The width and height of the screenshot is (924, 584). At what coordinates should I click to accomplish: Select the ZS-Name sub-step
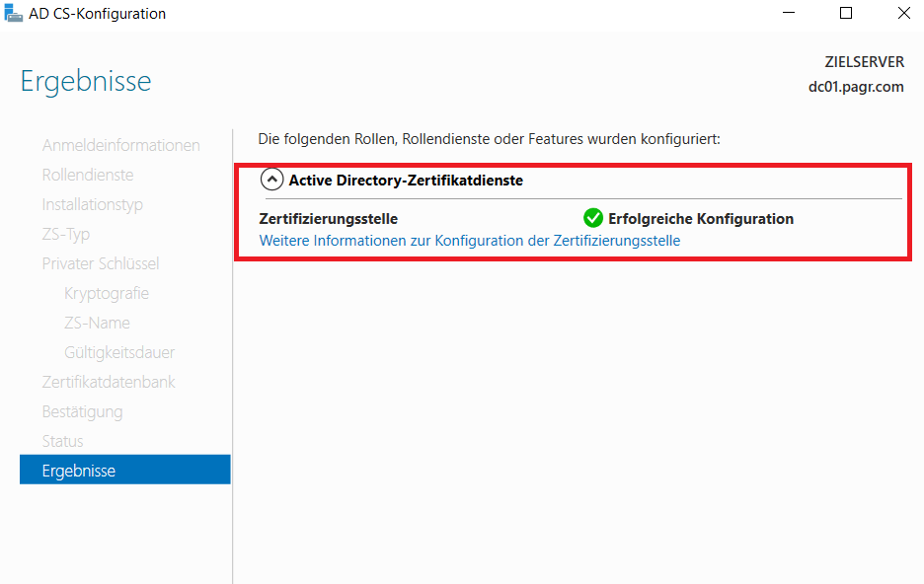[x=97, y=323]
